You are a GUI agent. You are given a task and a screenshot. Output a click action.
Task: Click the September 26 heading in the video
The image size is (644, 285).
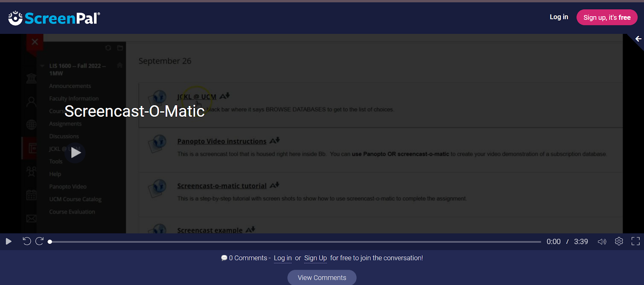(x=165, y=61)
